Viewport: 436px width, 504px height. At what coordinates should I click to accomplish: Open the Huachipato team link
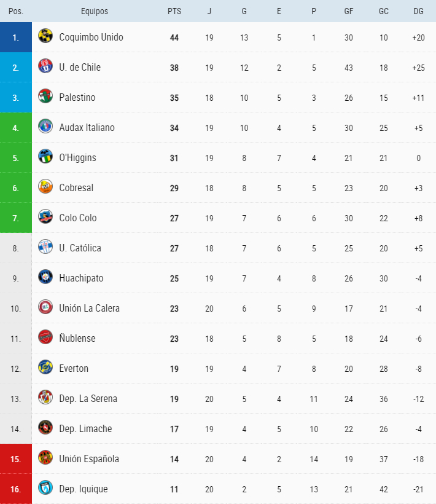point(81,278)
